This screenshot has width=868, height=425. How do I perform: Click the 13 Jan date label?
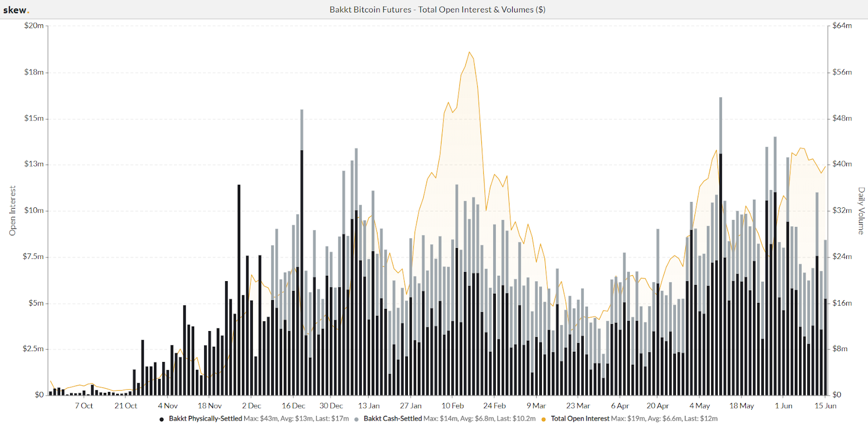point(369,406)
